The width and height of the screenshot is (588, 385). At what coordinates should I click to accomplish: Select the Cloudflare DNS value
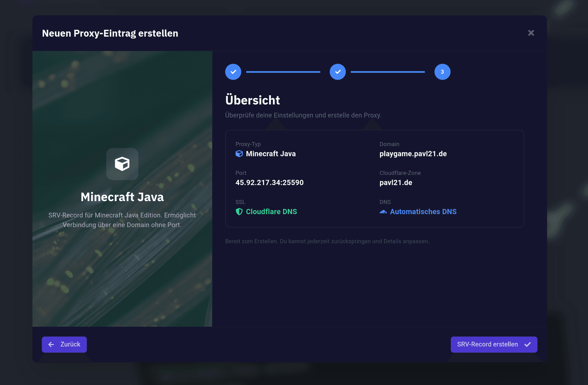click(271, 211)
